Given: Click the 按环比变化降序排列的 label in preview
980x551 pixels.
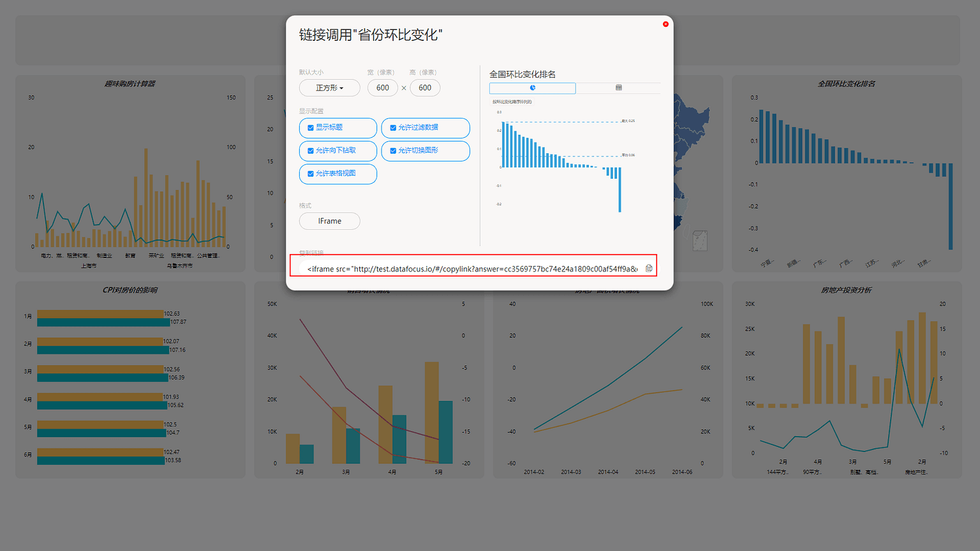Looking at the screenshot, I should (x=512, y=102).
